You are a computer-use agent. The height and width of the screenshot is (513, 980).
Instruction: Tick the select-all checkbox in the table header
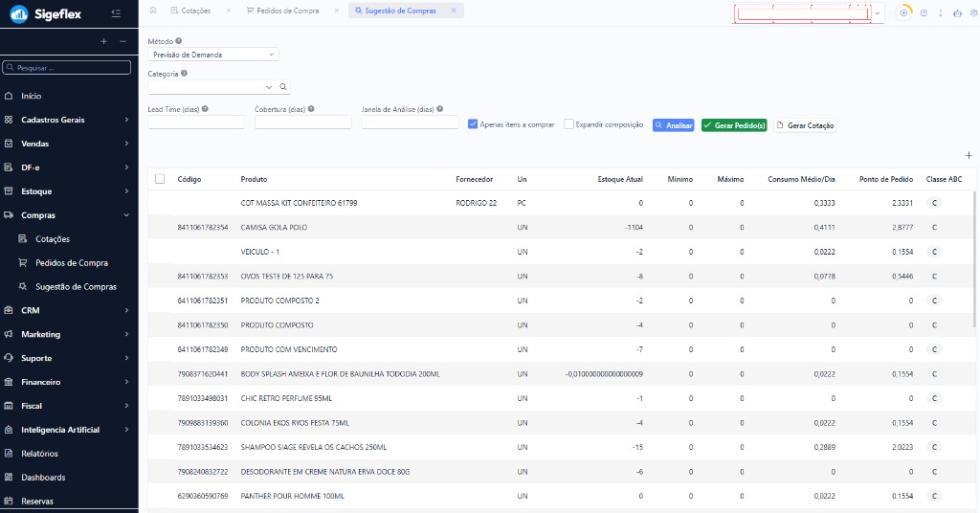(x=160, y=179)
